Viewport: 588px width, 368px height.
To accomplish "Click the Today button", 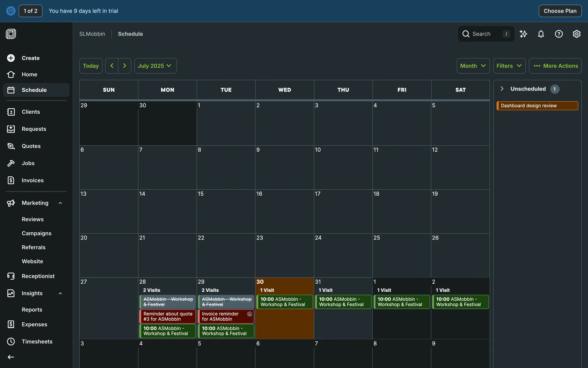I will [x=91, y=66].
